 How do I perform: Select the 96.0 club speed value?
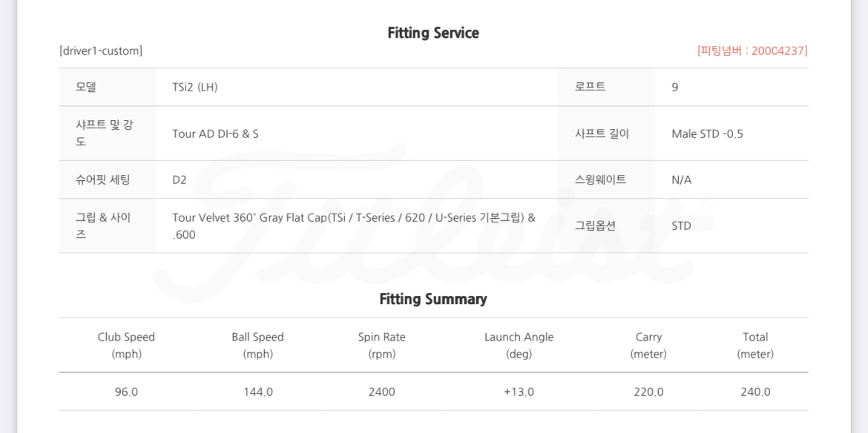126,392
